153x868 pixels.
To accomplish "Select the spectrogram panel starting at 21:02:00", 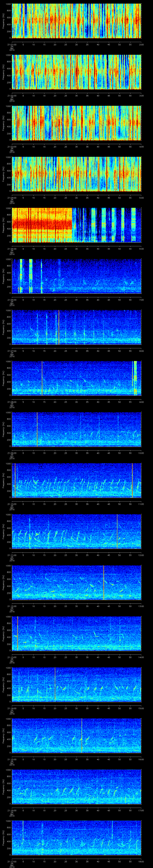I will click(77, 72).
